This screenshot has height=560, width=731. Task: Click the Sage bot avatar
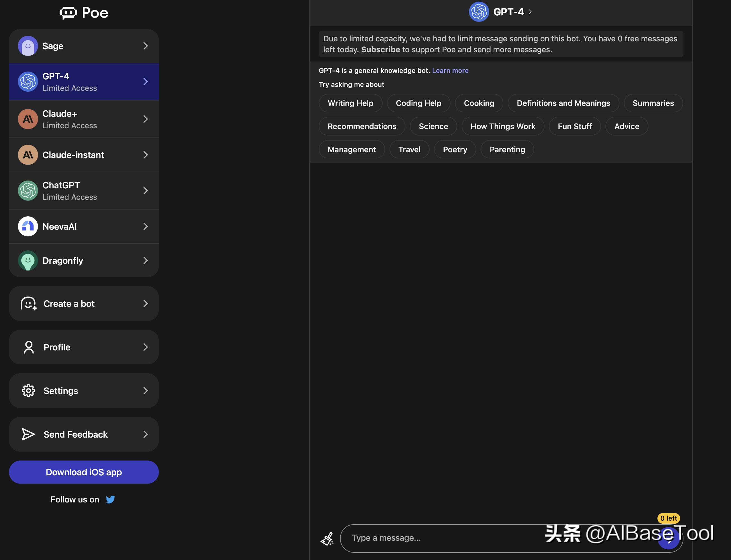tap(28, 46)
